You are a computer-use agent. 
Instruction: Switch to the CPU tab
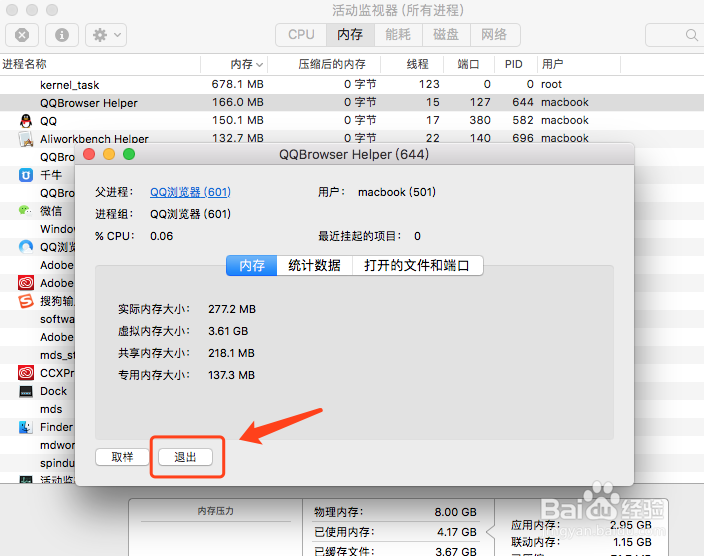coord(301,35)
